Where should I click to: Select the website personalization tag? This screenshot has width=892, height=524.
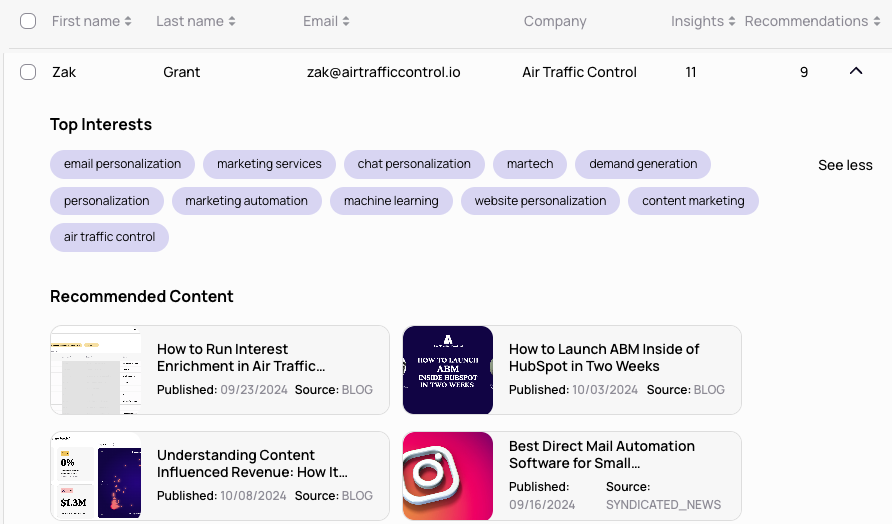coord(540,201)
